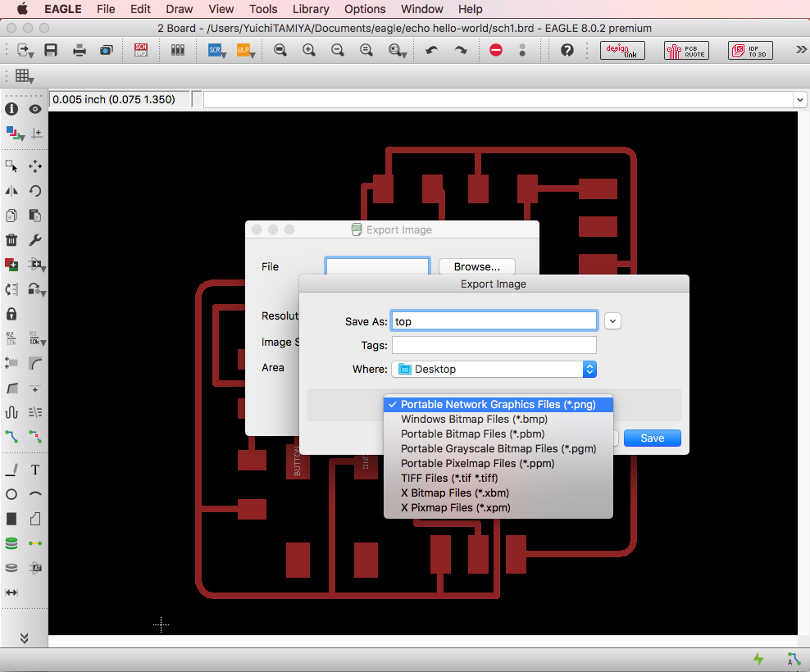Click the Save button
The image size is (810, 672).
click(x=653, y=438)
